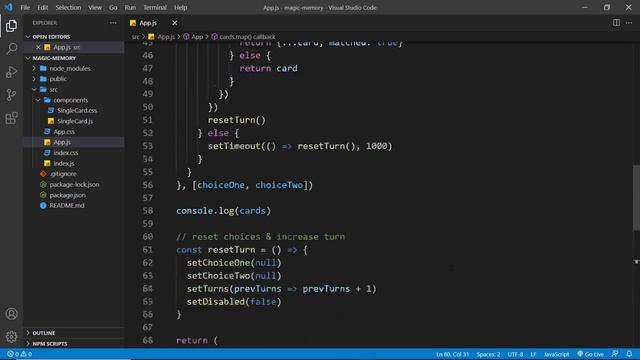This screenshot has width=640, height=360.
Task: Open the Selection menu
Action: click(68, 7)
